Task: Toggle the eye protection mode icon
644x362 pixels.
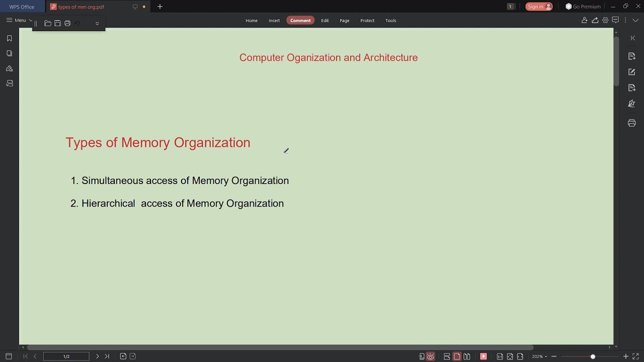Action: [x=431, y=356]
